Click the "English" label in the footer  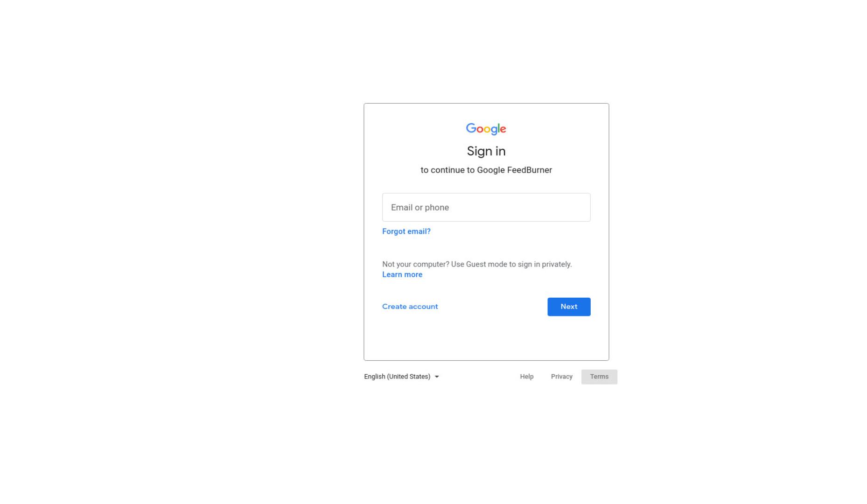374,377
